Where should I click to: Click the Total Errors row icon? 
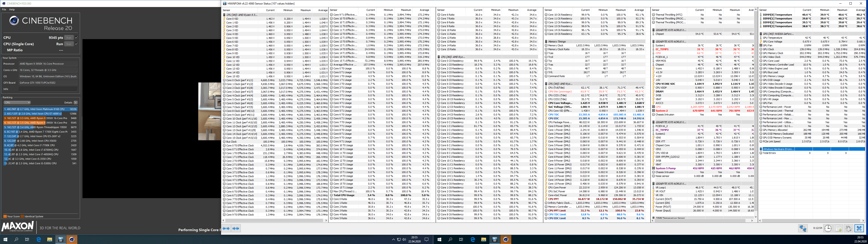761,153
